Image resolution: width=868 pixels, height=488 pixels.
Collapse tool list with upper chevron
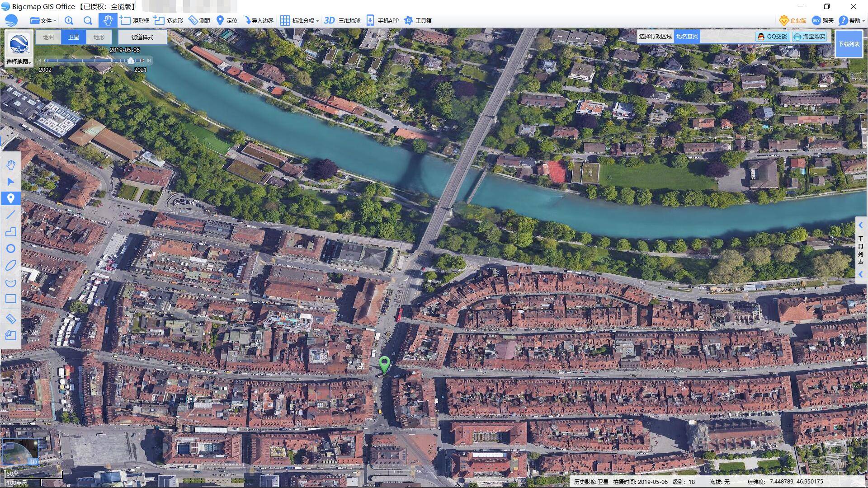tap(861, 225)
